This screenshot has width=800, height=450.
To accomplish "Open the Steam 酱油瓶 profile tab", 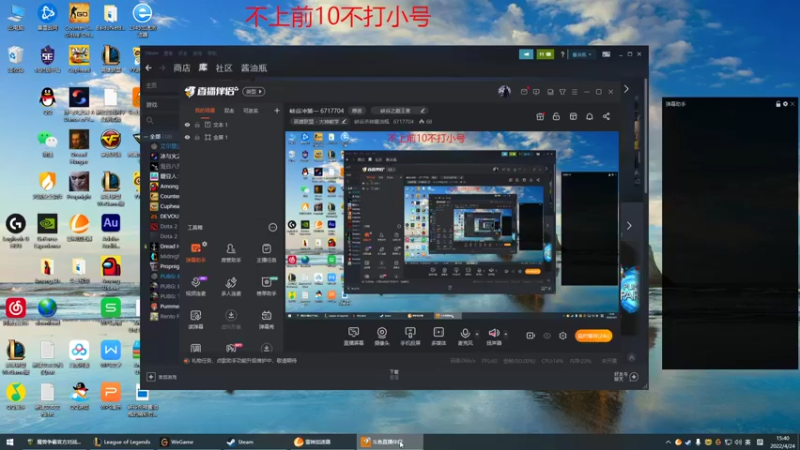I will (254, 68).
